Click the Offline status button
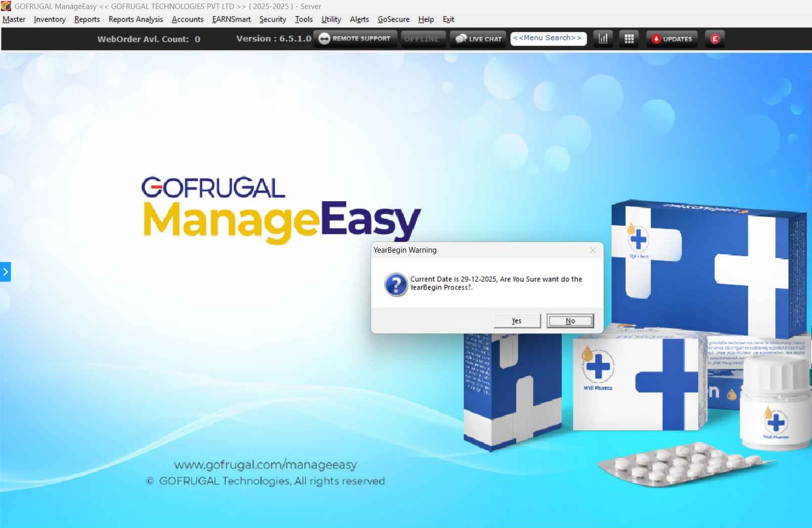The width and height of the screenshot is (812, 528). coord(423,39)
